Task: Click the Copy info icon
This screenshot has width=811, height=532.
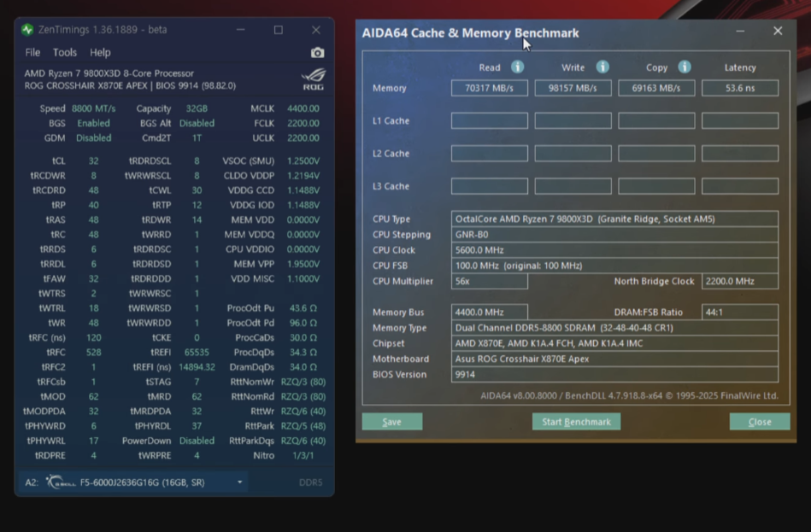Action: (x=685, y=67)
